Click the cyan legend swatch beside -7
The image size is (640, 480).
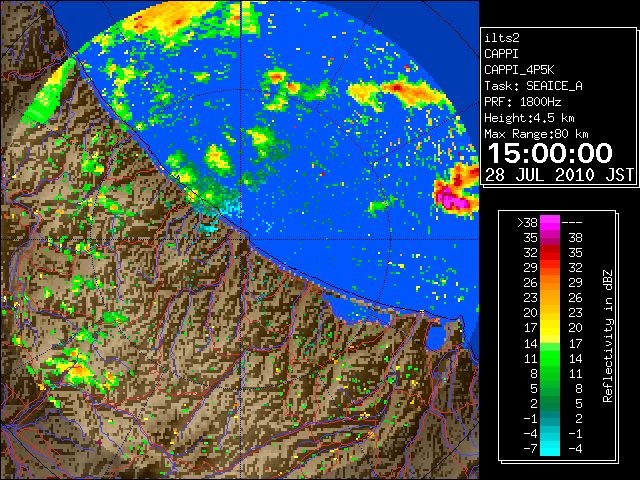[550, 449]
